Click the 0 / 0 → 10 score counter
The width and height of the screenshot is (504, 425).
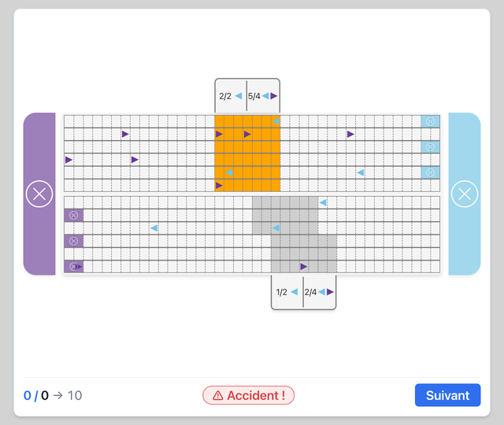(x=53, y=395)
